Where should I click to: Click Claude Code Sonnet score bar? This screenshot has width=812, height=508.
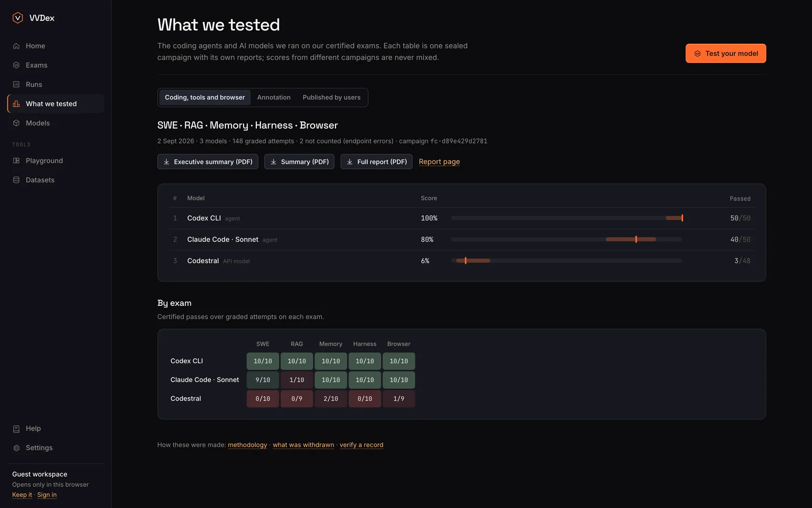(566, 239)
